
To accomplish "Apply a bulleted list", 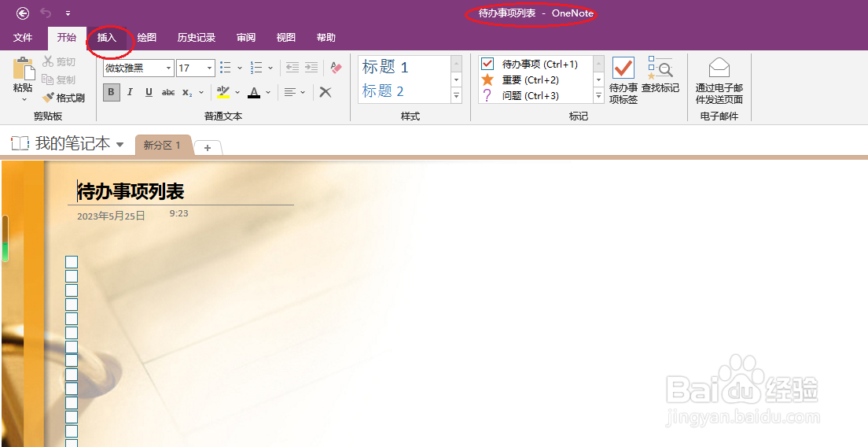I will coord(226,68).
